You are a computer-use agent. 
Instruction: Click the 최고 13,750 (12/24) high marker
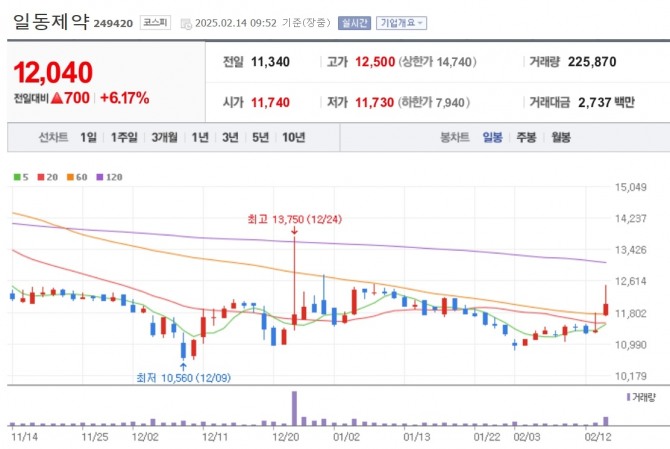(294, 220)
